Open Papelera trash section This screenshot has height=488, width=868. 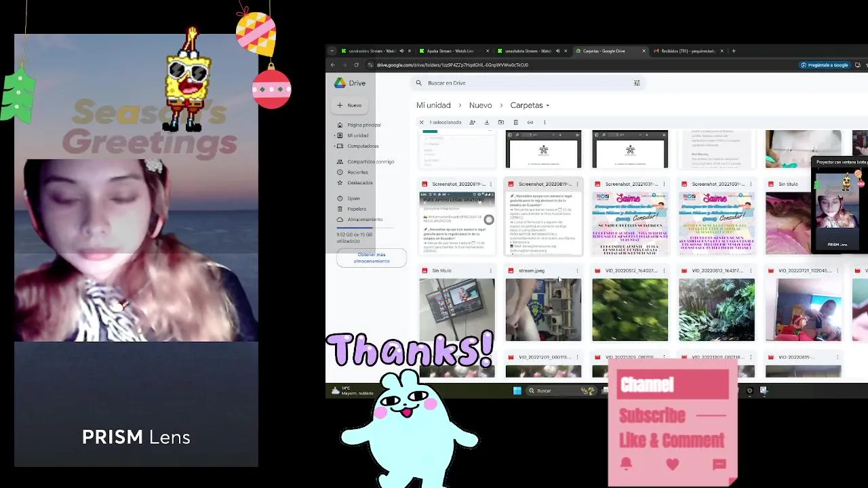click(x=356, y=209)
